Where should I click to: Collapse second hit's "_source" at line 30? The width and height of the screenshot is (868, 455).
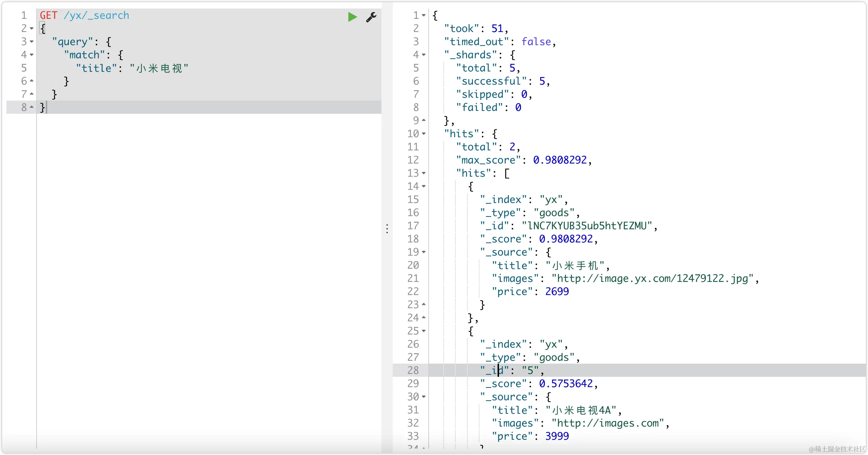pyautogui.click(x=424, y=397)
